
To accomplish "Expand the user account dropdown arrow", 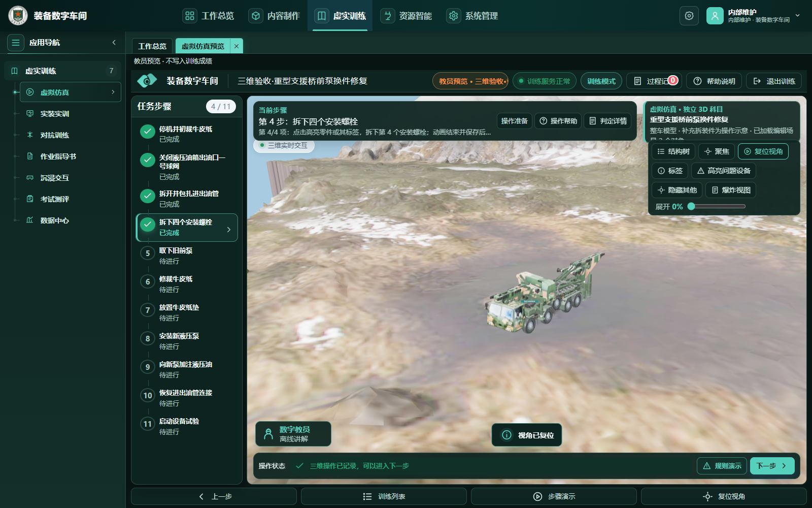I will point(797,16).
